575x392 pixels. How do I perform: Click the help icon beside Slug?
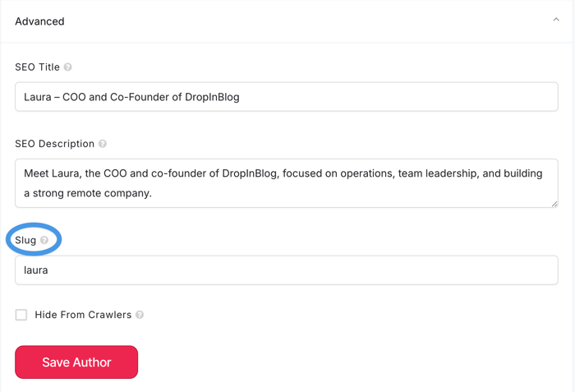(x=44, y=241)
